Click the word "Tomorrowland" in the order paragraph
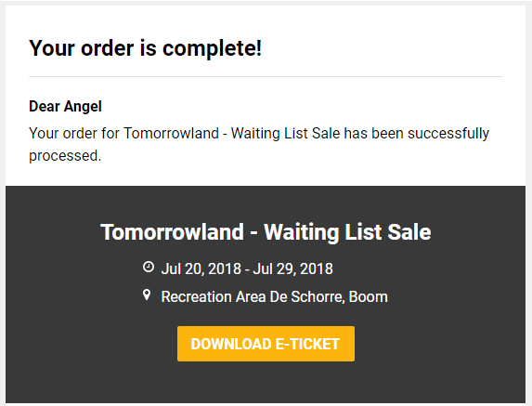 [171, 133]
